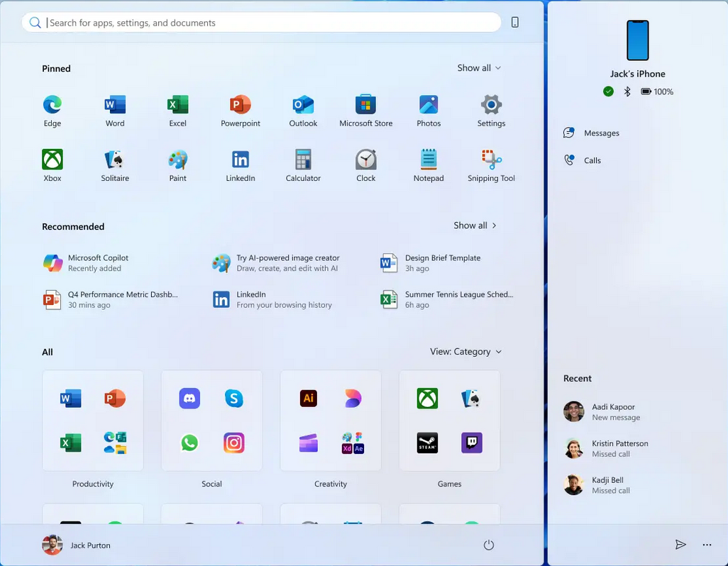
Task: Expand the Creativity folder's small app group
Action: click(353, 443)
